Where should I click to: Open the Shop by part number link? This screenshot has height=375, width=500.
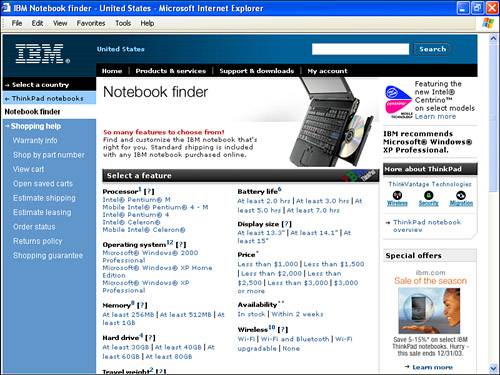49,155
